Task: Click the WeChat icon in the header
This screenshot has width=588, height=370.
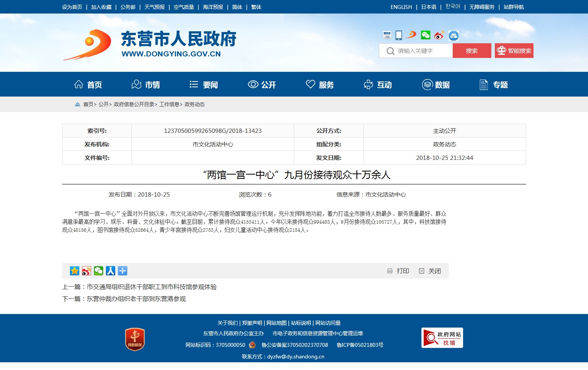Action: click(x=425, y=35)
